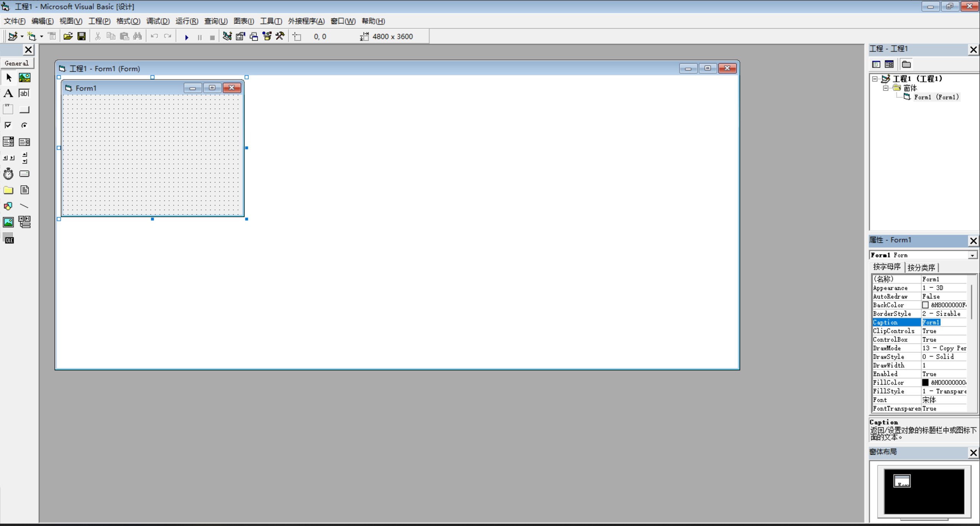This screenshot has height=526, width=980.
Task: Open the 文件(F) menu
Action: 15,21
